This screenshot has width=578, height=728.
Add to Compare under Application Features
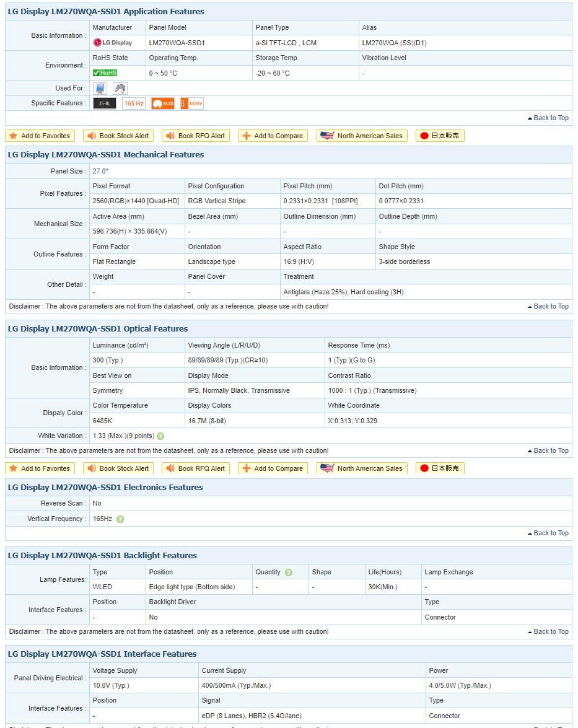pyautogui.click(x=273, y=136)
